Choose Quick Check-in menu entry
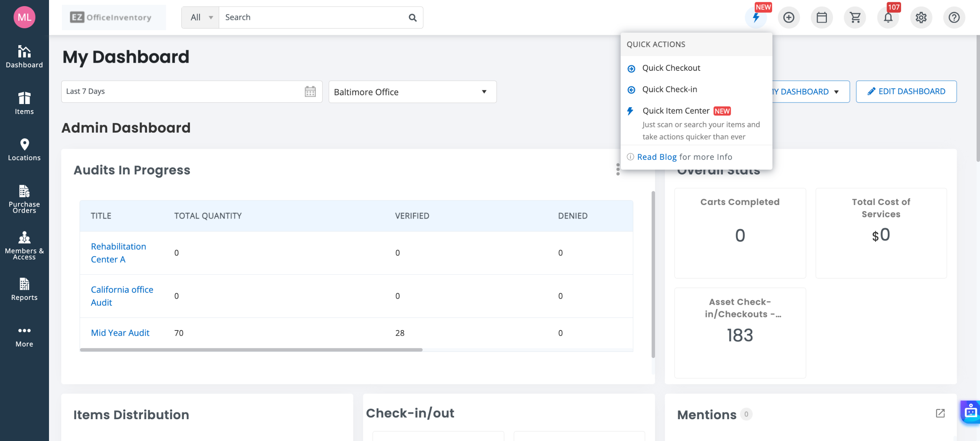The width and height of the screenshot is (980, 441). pyautogui.click(x=670, y=90)
